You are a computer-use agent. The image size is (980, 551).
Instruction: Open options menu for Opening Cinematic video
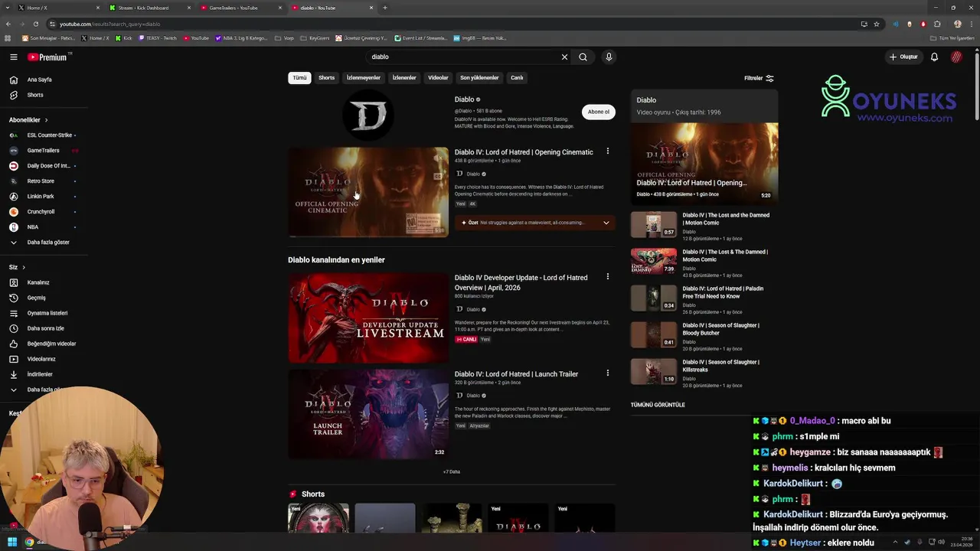[608, 152]
